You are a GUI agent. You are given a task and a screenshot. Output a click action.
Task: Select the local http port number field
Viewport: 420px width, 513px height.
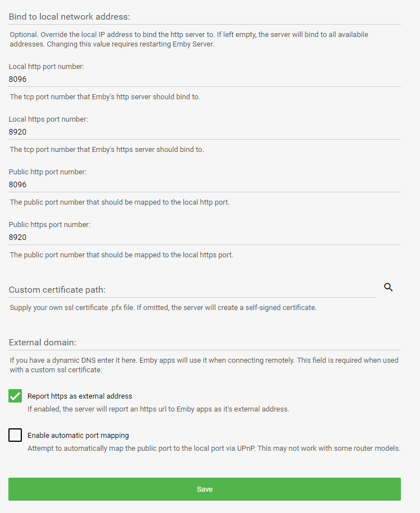click(168, 79)
